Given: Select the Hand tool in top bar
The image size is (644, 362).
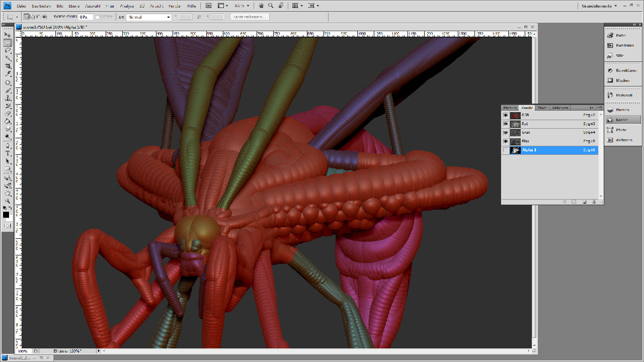Looking at the screenshot, I should tap(261, 6).
